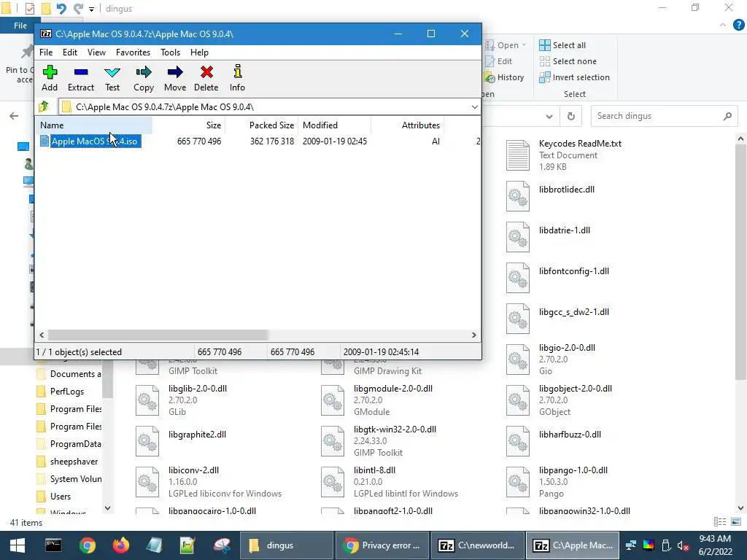Click the Copy toolbar icon in 7-Zip
Image resolution: width=747 pixels, height=560 pixels.
[144, 78]
